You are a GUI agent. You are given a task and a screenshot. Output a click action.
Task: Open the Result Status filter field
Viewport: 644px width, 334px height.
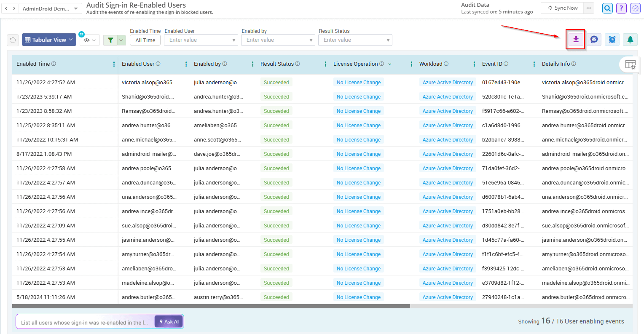[x=355, y=40]
